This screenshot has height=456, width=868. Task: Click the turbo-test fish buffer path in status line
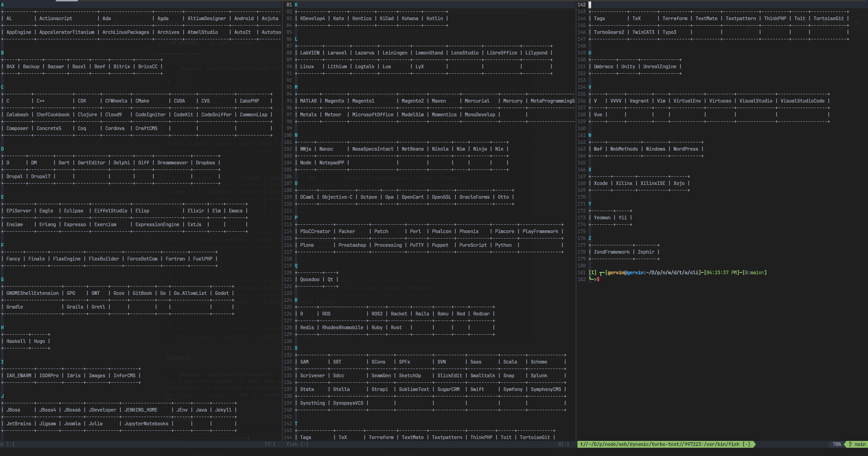(665, 444)
